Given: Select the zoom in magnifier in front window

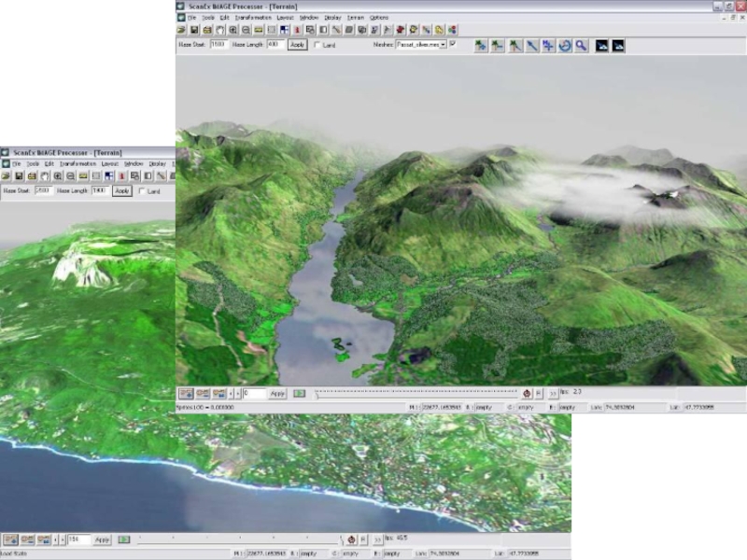Looking at the screenshot, I should 233,30.
